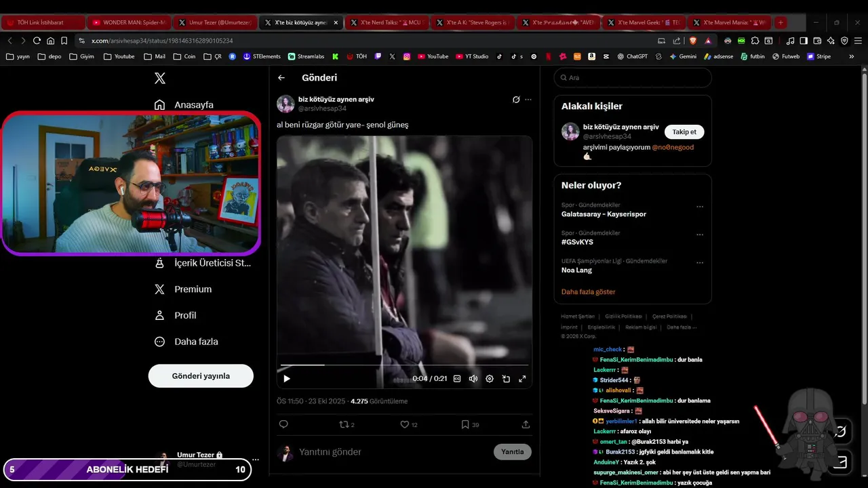The image size is (868, 488).
Task: Enter video fullscreen
Action: 522,379
